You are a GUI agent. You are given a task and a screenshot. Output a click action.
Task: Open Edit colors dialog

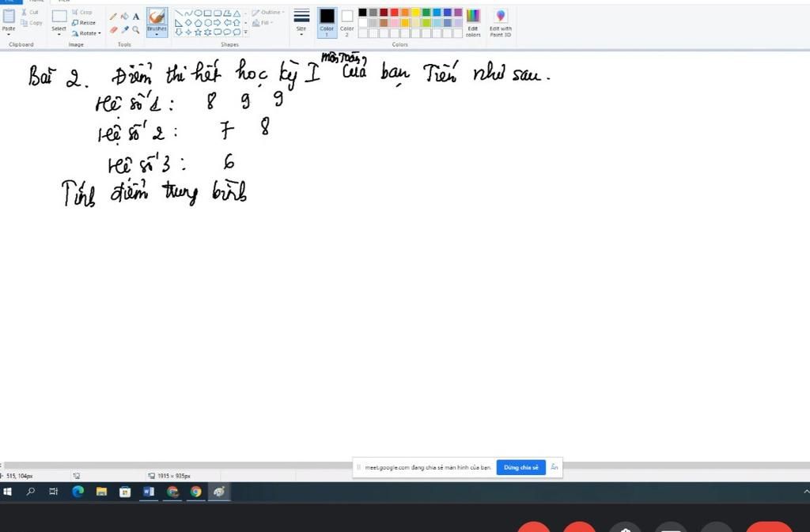(473, 23)
